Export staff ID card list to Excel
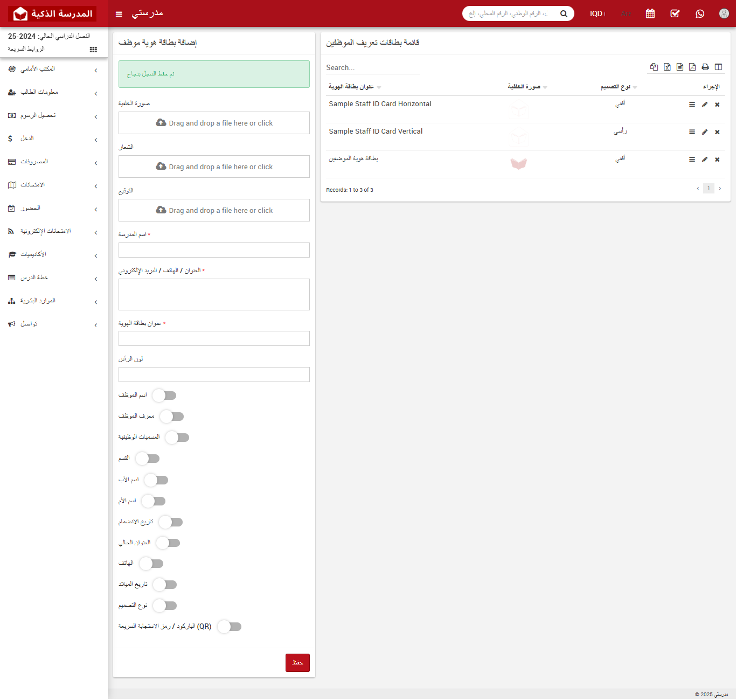This screenshot has height=700, width=736. coord(667,67)
